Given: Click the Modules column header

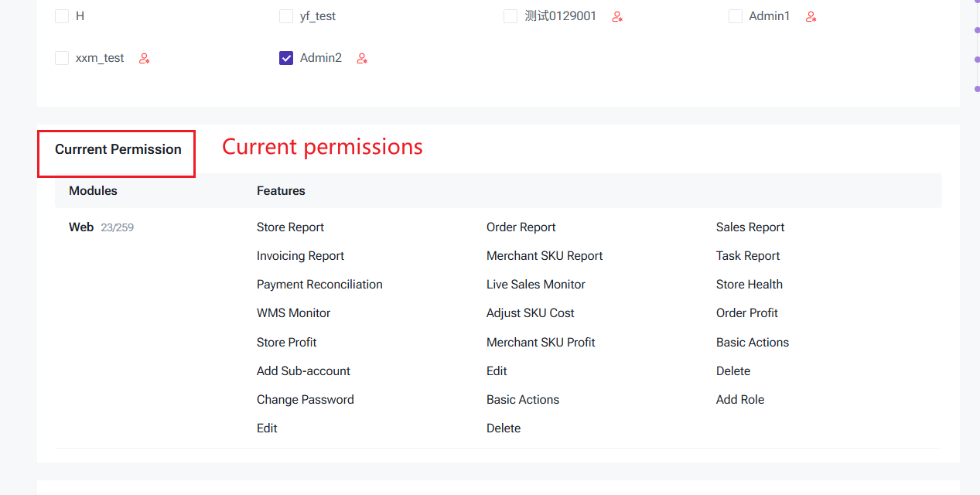Looking at the screenshot, I should coord(93,191).
